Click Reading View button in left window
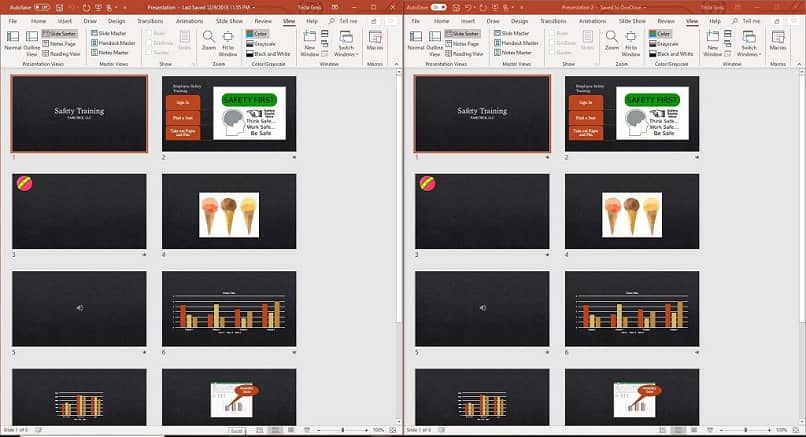This screenshot has width=806, height=437. pyautogui.click(x=61, y=53)
